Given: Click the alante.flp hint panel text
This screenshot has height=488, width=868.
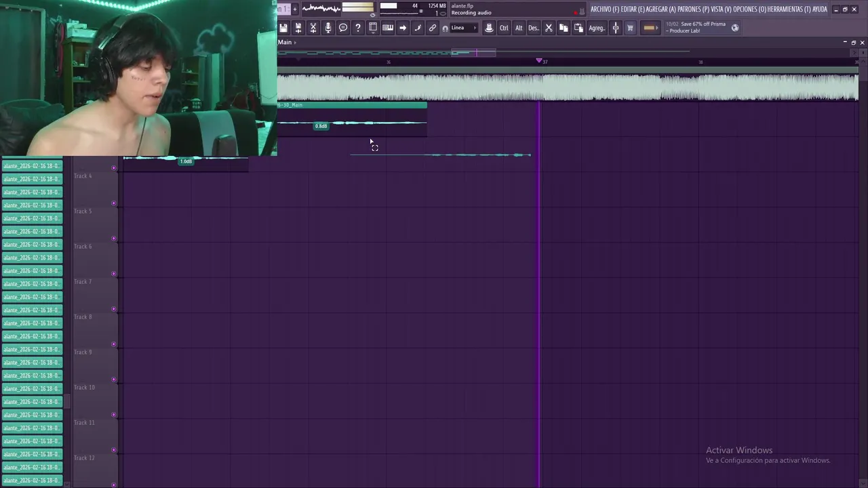Looking at the screenshot, I should click(462, 6).
